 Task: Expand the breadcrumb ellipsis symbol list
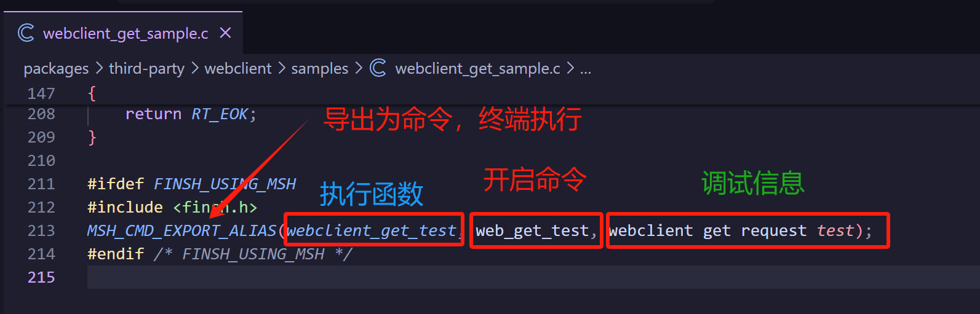[586, 68]
